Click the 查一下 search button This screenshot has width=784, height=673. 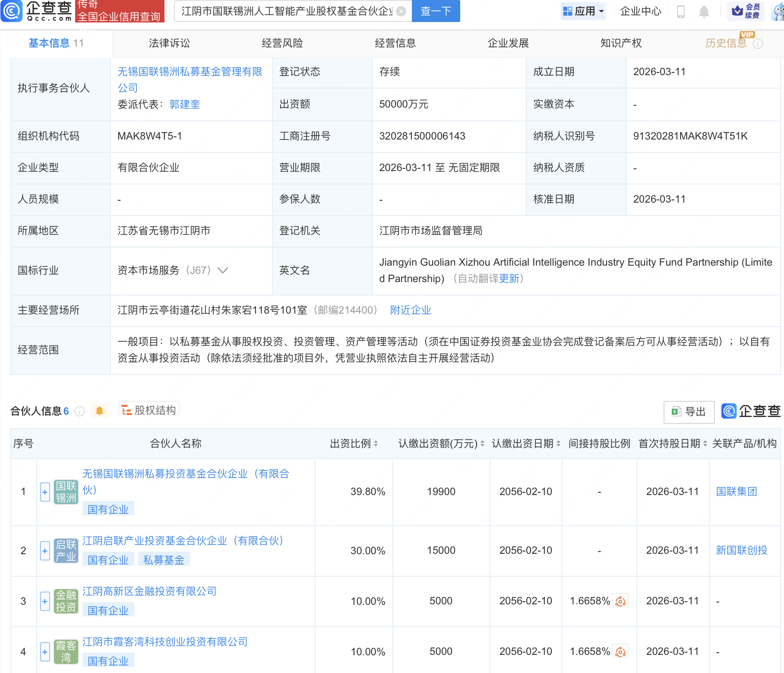point(435,11)
